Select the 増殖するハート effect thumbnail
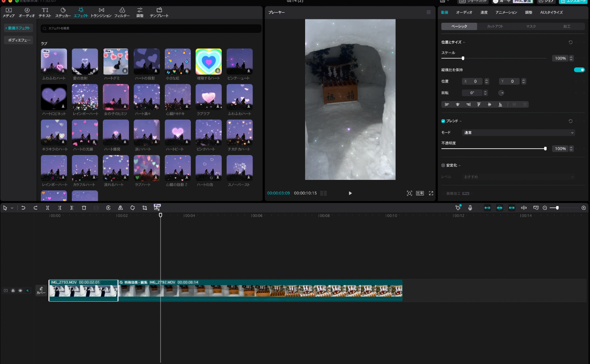 (208, 62)
